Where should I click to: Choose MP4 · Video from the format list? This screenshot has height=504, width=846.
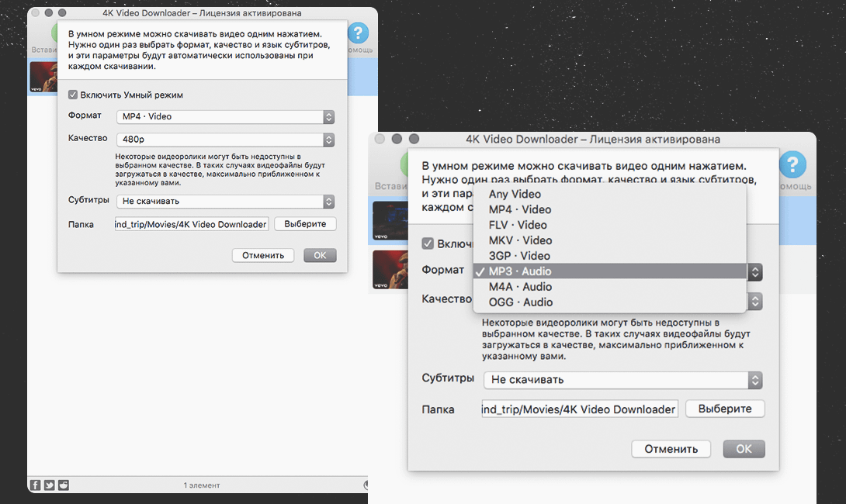click(x=610, y=209)
